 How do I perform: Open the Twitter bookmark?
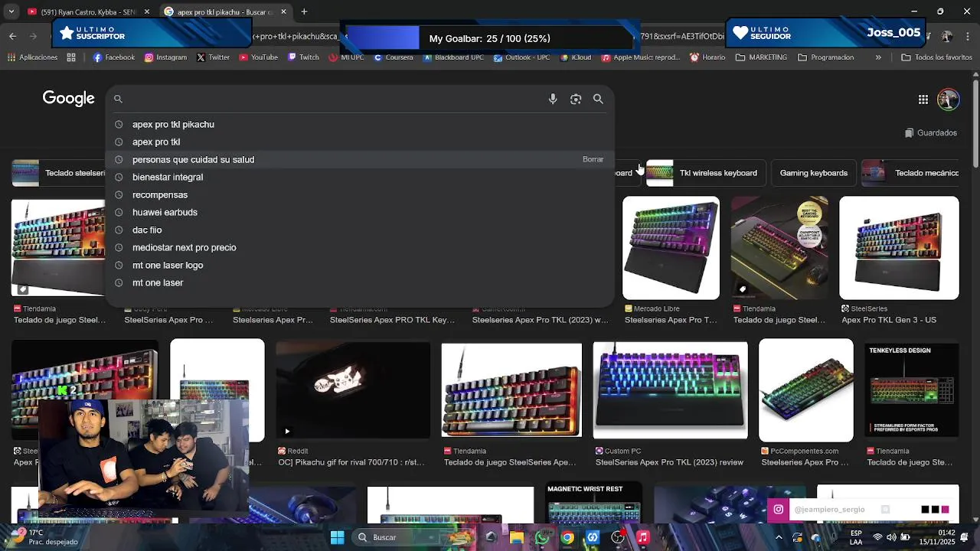point(213,57)
